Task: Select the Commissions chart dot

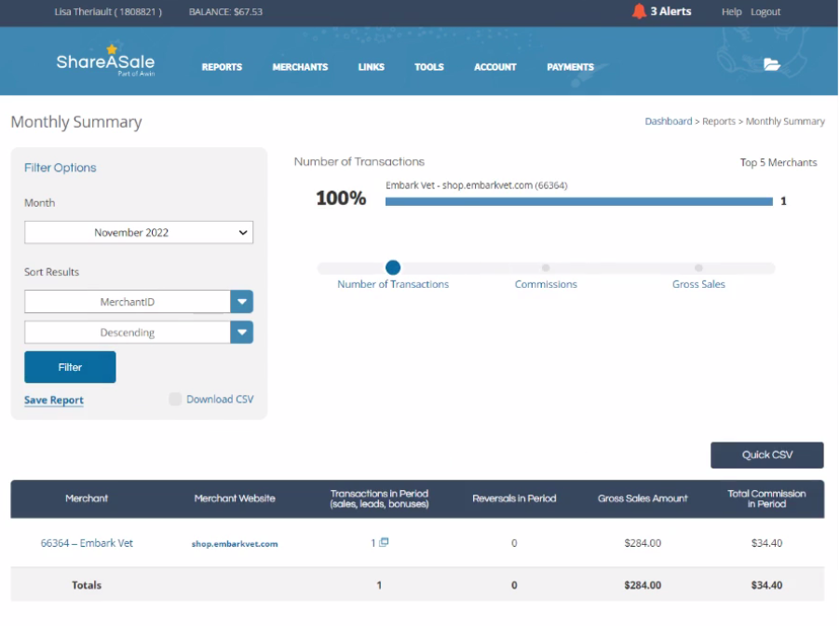Action: coord(546,267)
